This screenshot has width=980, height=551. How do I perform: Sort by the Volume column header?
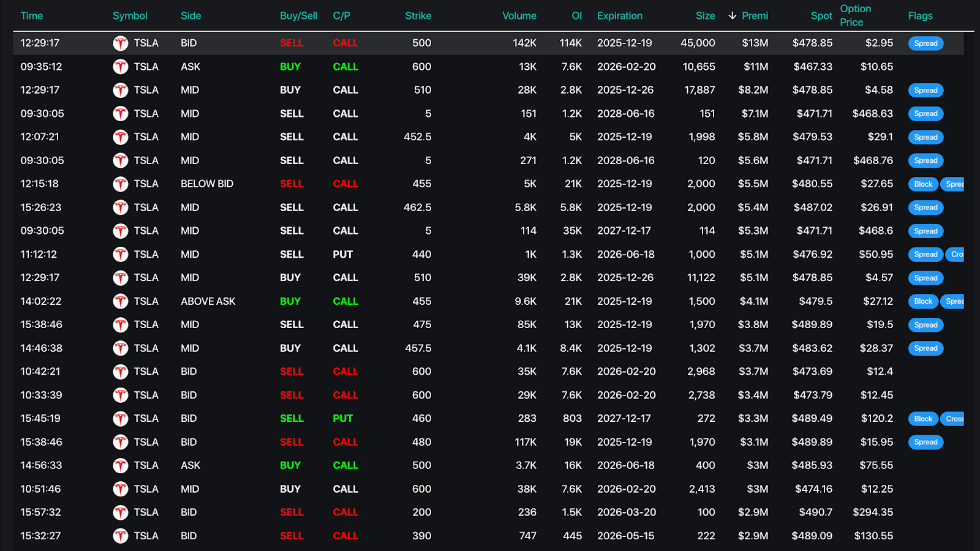tap(519, 16)
